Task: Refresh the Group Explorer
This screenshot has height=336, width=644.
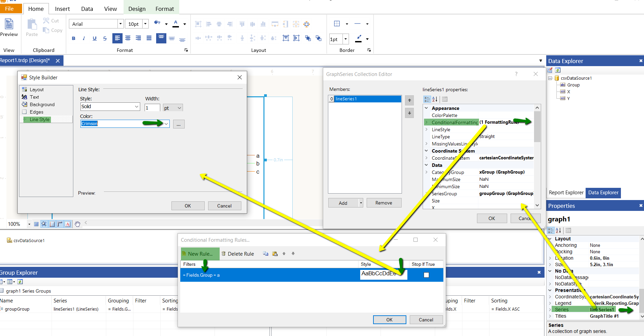Action: (20, 282)
